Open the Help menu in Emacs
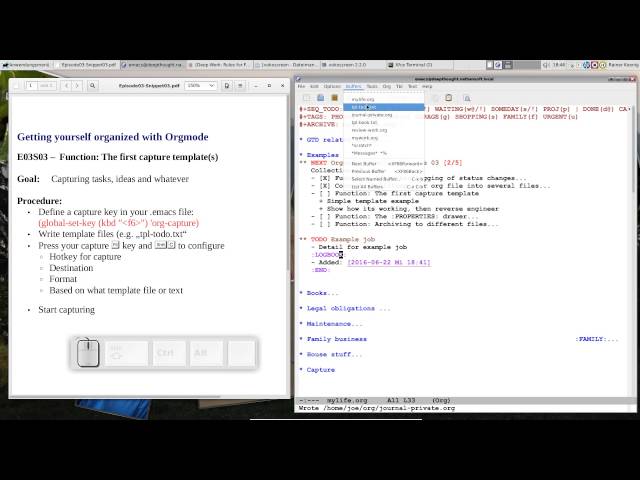Viewport: 640px width, 480px height. [427, 87]
